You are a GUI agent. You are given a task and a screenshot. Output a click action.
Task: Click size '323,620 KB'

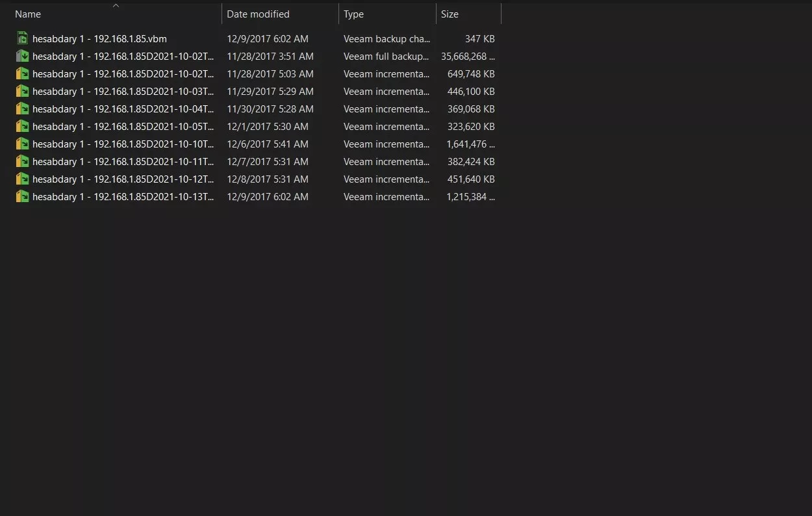471,127
